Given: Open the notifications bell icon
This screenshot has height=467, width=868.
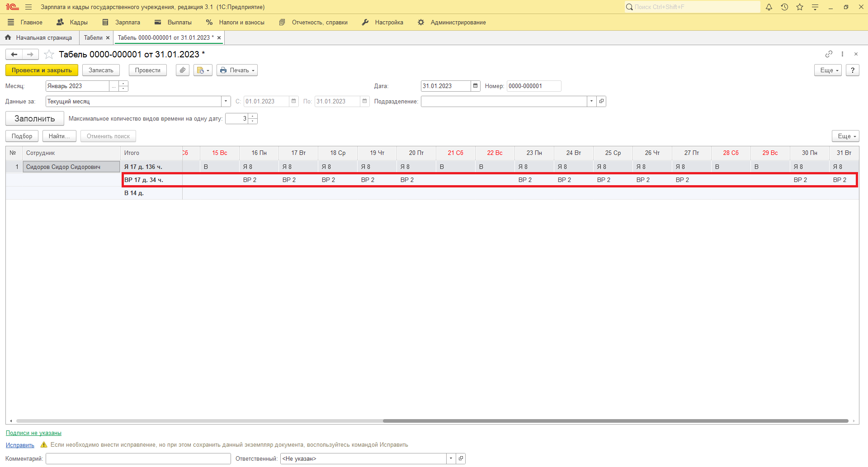Looking at the screenshot, I should pyautogui.click(x=769, y=7).
